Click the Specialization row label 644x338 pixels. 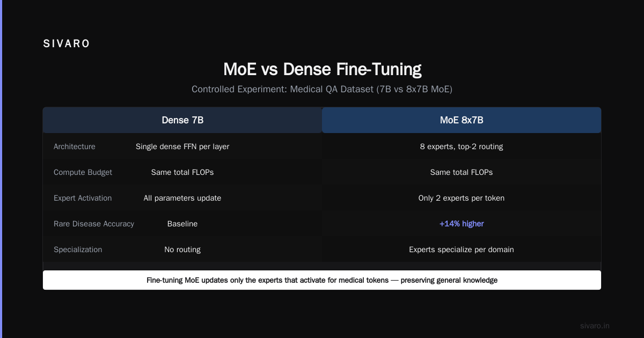click(78, 249)
